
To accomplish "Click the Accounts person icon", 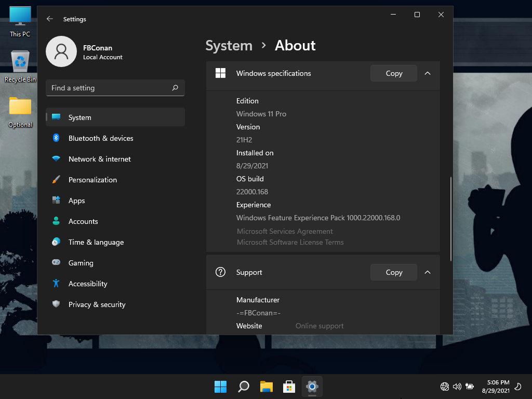I will (x=56, y=221).
